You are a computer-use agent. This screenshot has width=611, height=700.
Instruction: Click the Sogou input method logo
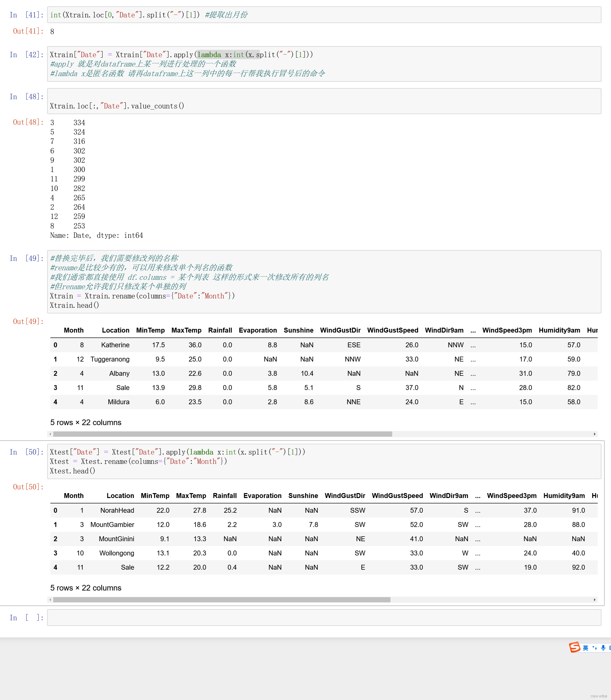pyautogui.click(x=574, y=647)
